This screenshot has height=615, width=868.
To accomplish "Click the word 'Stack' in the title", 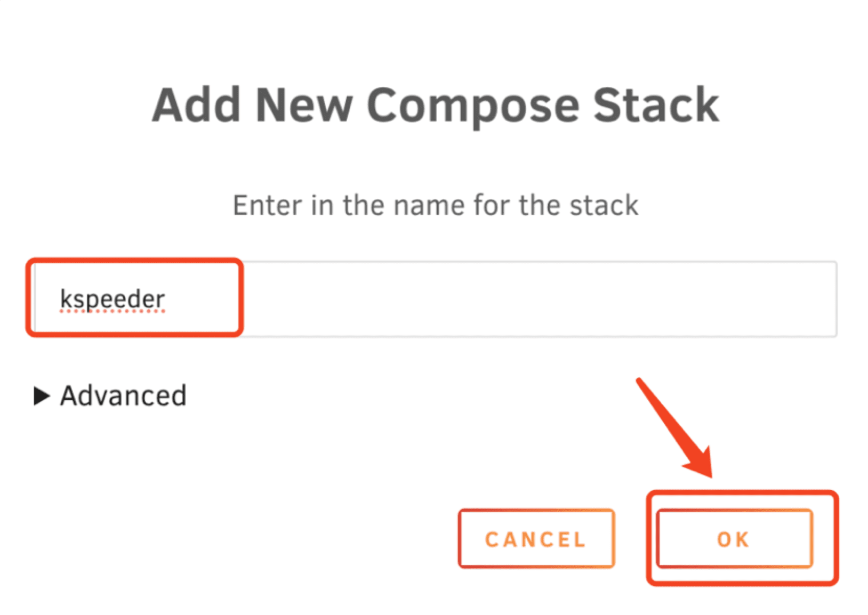I will pyautogui.click(x=655, y=106).
